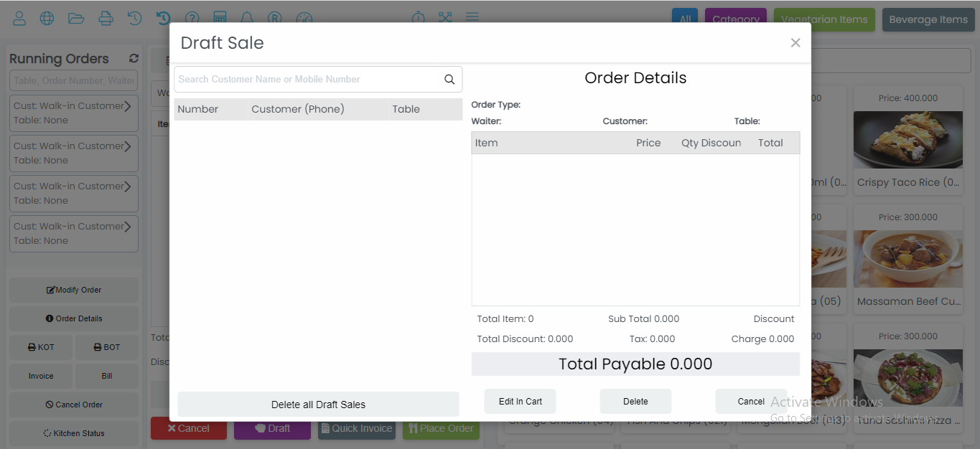Refresh the Running Orders list

pyautogui.click(x=134, y=59)
